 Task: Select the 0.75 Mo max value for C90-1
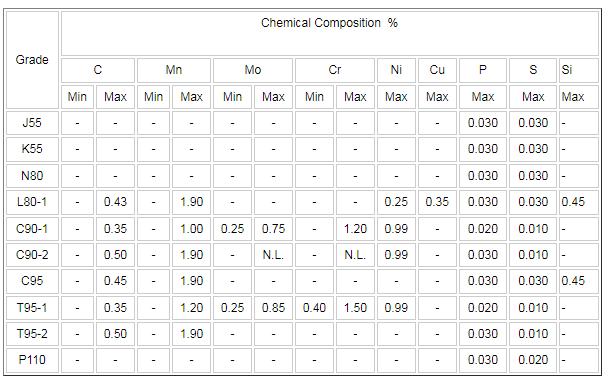coord(273,229)
